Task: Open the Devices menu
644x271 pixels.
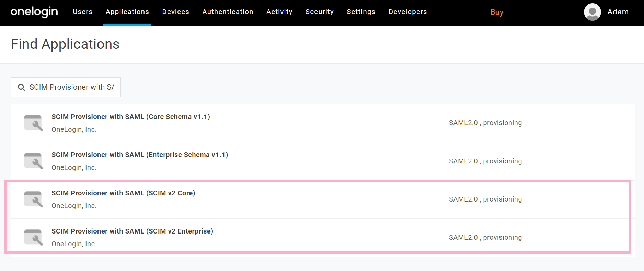Action: (175, 12)
